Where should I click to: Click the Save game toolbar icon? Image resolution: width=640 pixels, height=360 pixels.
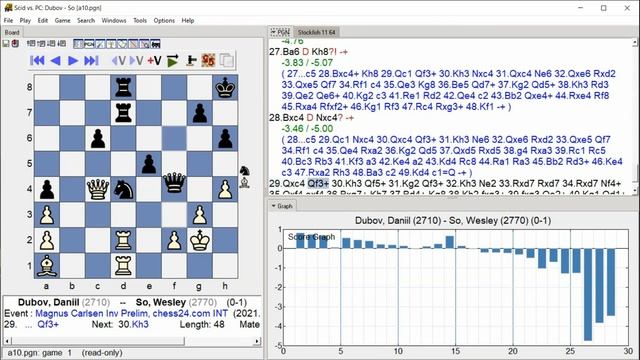[x=6, y=44]
